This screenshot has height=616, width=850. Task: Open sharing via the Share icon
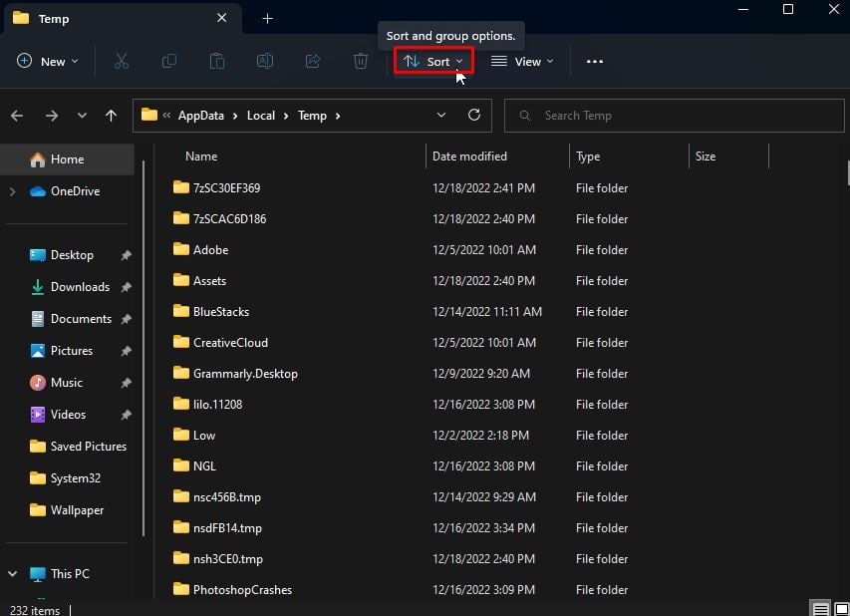[313, 61]
